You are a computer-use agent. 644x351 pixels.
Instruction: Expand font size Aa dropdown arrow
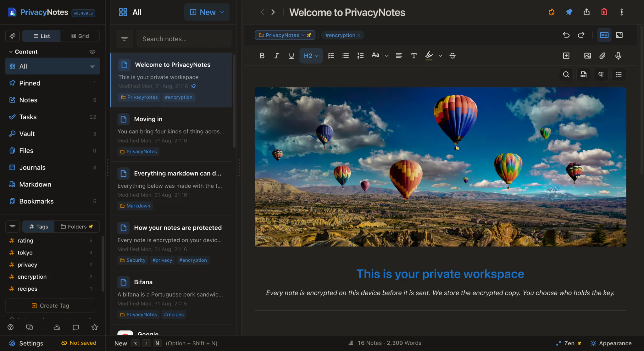[387, 56]
